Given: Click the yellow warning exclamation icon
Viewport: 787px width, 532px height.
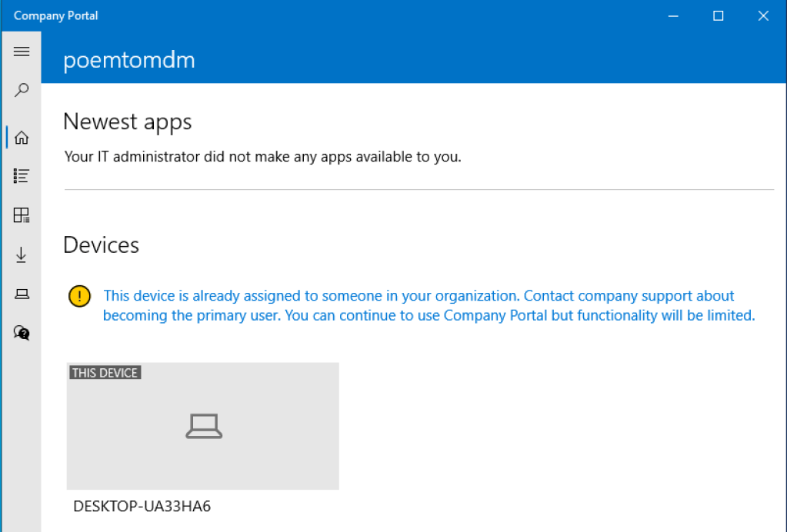Looking at the screenshot, I should (x=79, y=297).
